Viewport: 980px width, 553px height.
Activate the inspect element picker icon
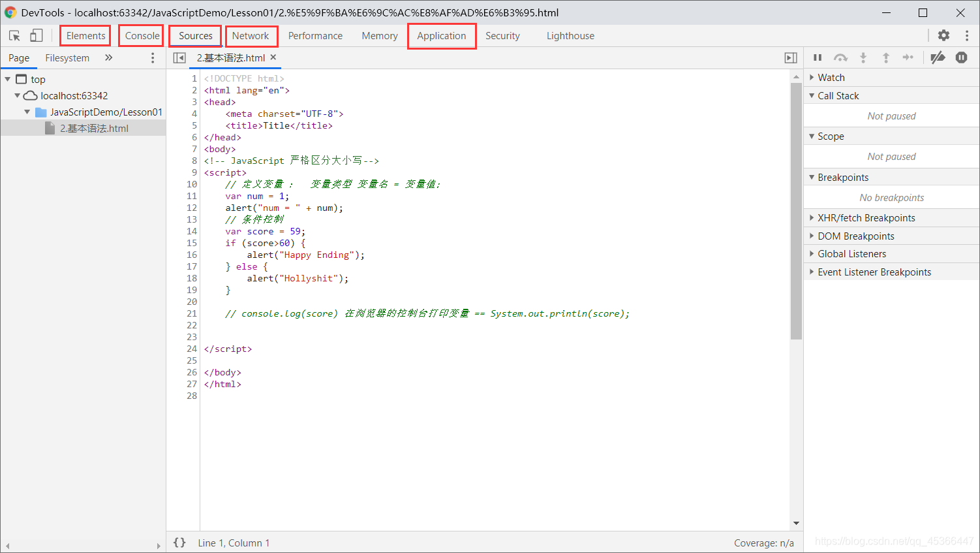14,36
